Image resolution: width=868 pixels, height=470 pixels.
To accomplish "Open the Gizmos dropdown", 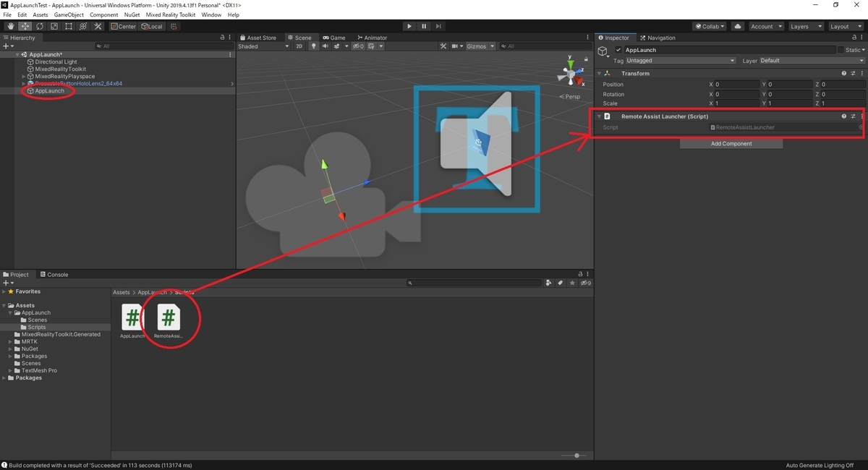I will point(480,46).
